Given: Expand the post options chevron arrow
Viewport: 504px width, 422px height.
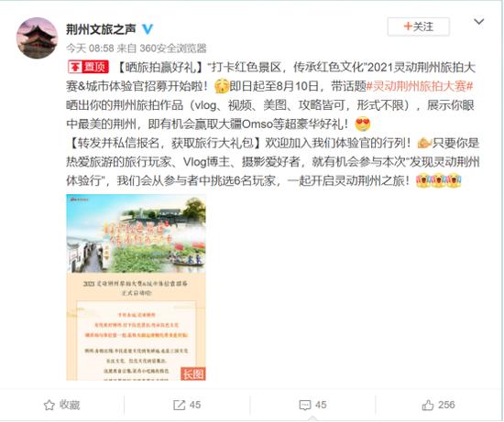Looking at the screenshot, I should pyautogui.click(x=479, y=22).
